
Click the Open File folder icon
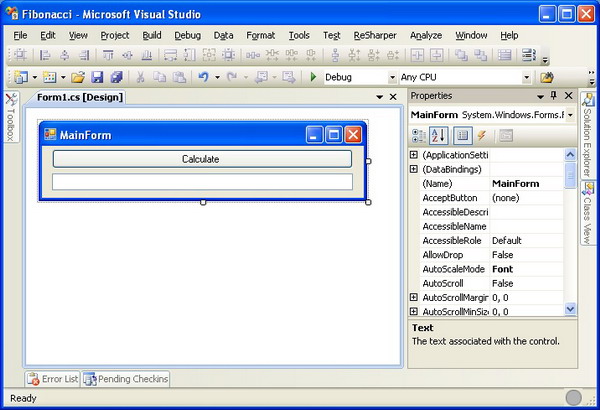[78, 77]
